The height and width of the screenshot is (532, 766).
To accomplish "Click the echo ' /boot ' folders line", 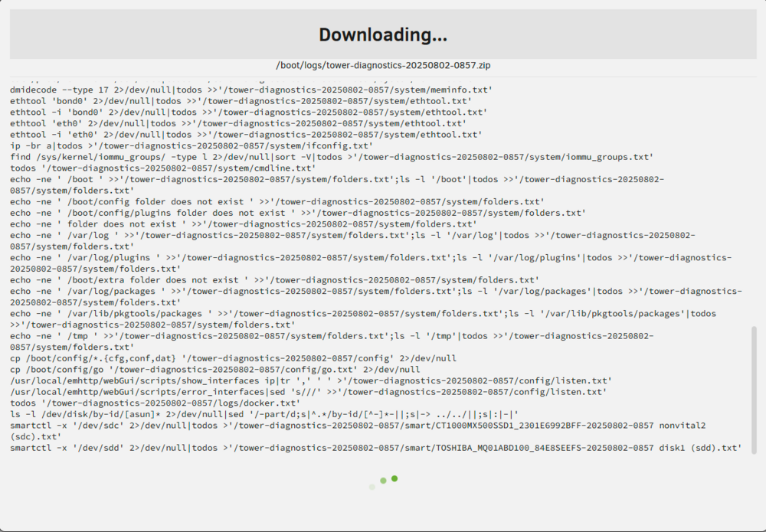I will (x=337, y=185).
